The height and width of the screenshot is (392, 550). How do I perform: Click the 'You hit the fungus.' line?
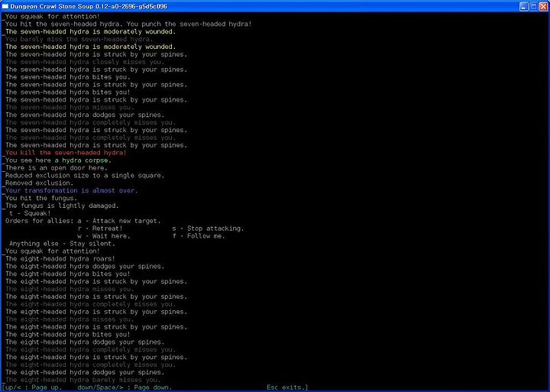click(41, 198)
